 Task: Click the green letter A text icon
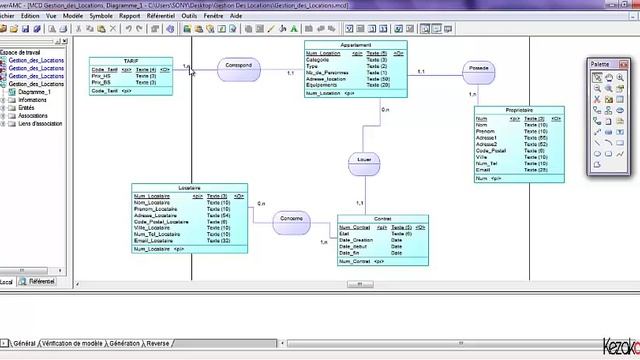point(294,29)
